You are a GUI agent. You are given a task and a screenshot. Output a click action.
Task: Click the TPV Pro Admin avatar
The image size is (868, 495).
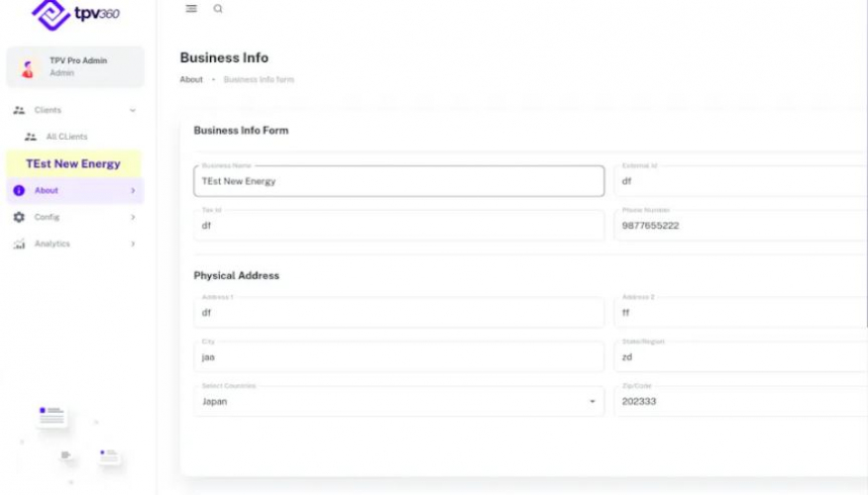(28, 68)
